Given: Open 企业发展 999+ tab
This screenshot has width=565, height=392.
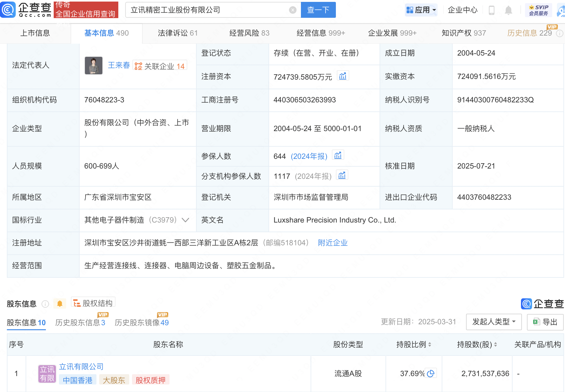Looking at the screenshot, I should pos(392,33).
